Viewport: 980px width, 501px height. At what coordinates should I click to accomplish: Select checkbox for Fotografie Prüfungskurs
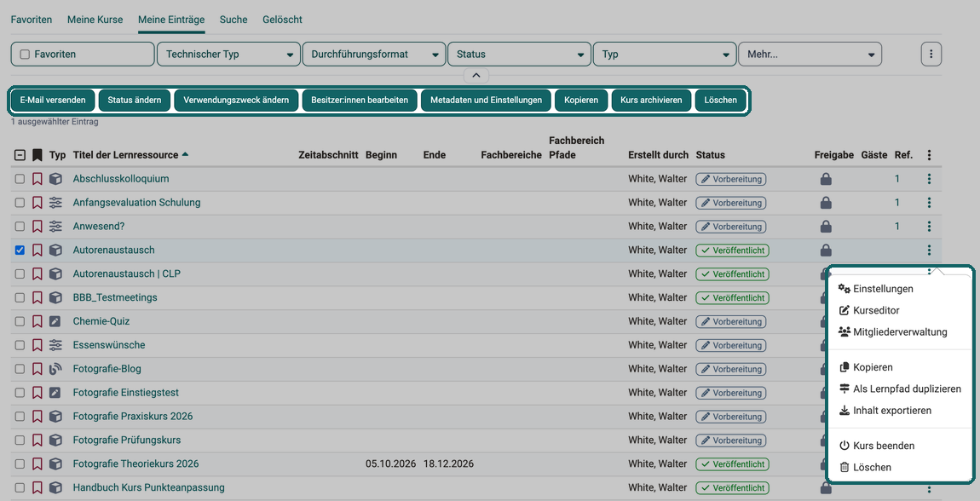[20, 441]
